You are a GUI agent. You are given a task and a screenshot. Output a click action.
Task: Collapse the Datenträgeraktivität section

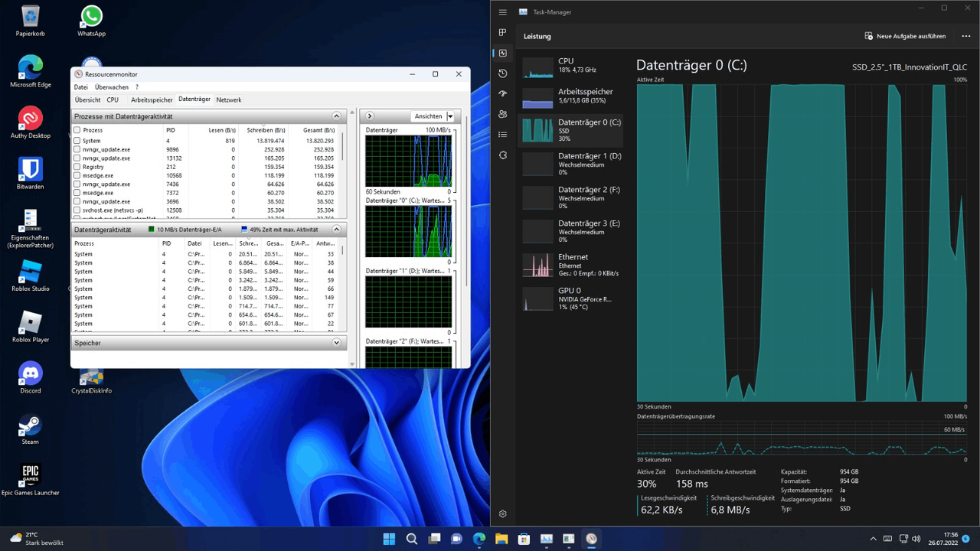tap(336, 230)
